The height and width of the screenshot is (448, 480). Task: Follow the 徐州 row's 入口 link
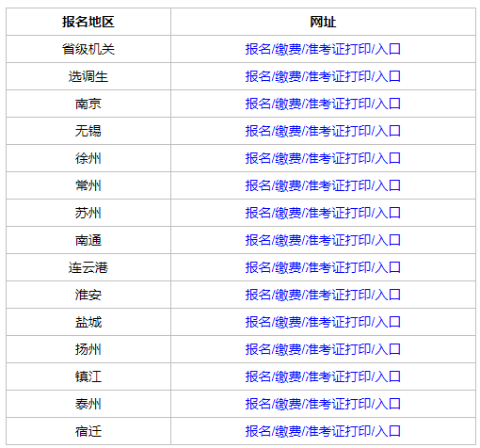click(323, 158)
